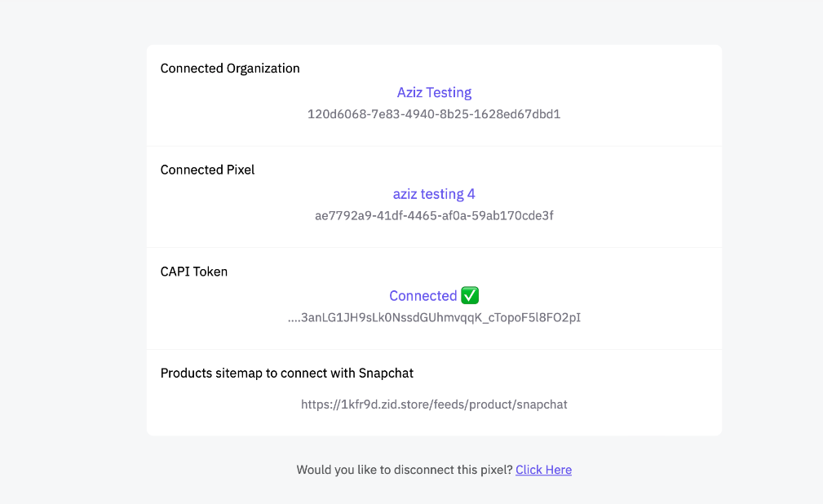Click the Snapchat products feed URL
Image resolution: width=823 pixels, height=504 pixels.
(x=434, y=405)
